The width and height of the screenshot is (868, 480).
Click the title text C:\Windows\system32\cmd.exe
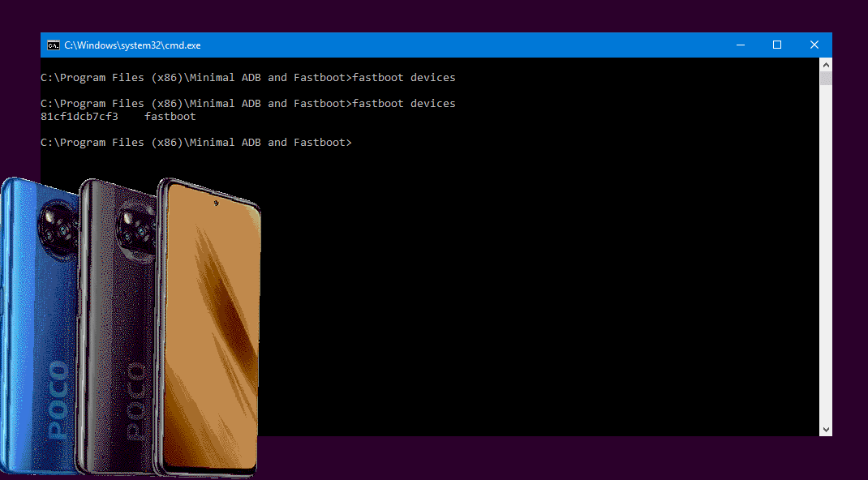click(x=132, y=45)
